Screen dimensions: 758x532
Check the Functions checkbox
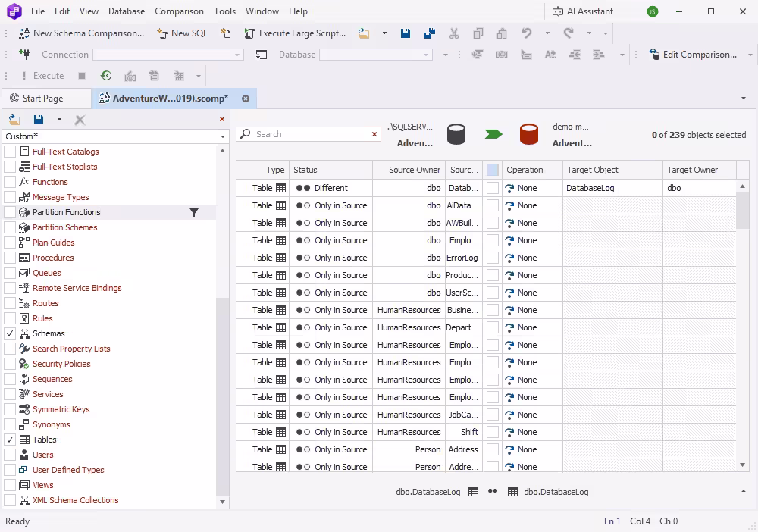coord(10,182)
